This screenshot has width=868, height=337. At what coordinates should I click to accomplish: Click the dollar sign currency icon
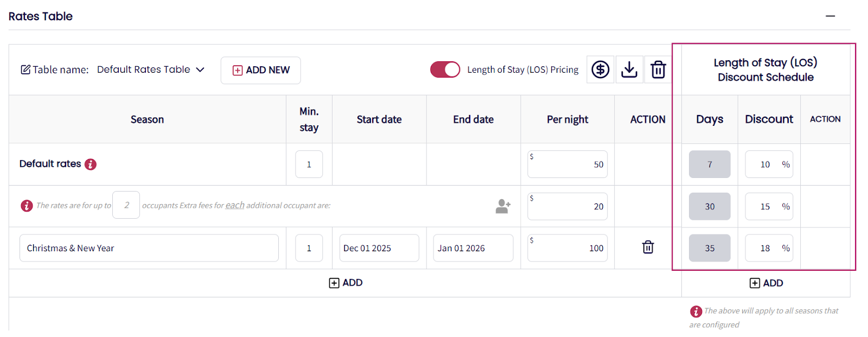pyautogui.click(x=600, y=69)
